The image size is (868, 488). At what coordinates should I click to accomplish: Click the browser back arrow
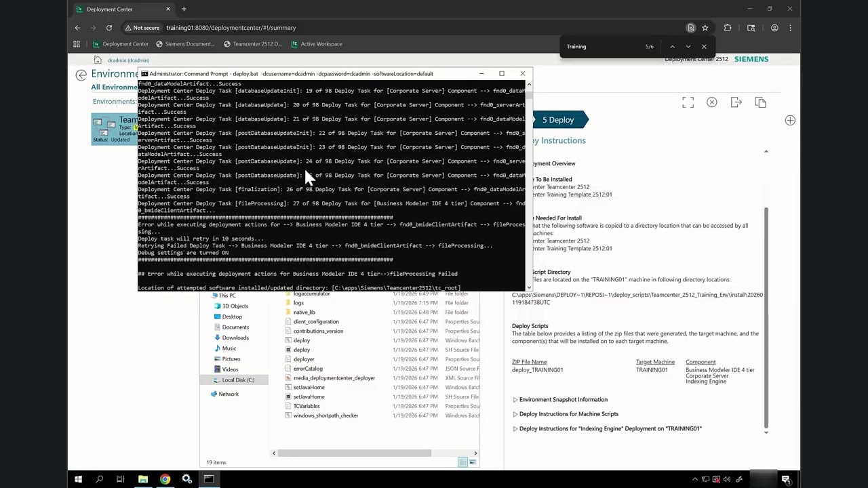(77, 28)
